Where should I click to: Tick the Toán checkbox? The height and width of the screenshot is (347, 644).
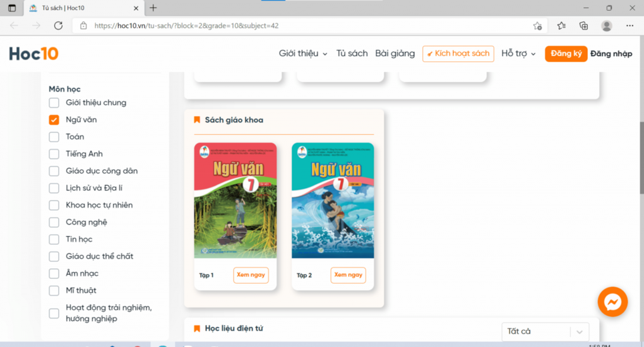point(54,137)
